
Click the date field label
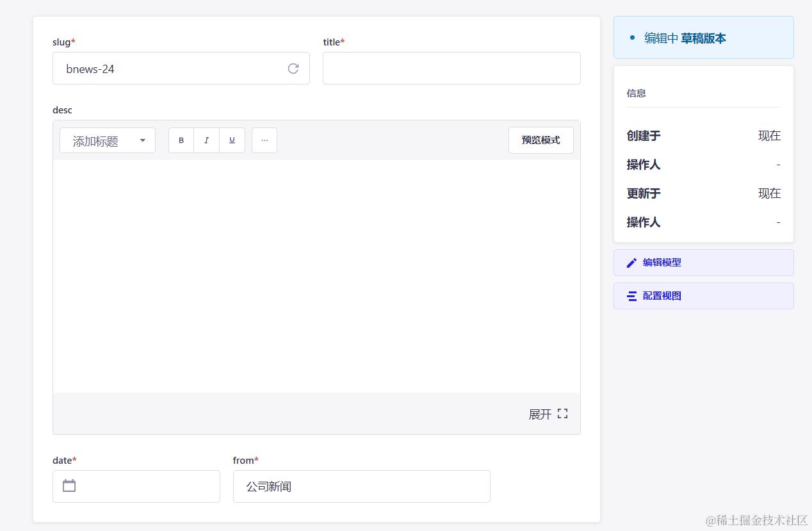(x=64, y=461)
